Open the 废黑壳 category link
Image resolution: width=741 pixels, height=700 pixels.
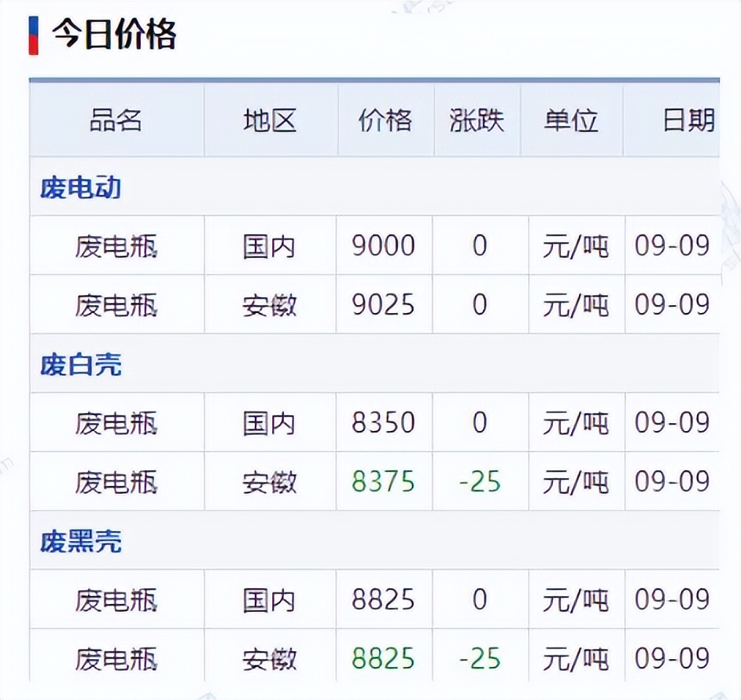pyautogui.click(x=79, y=541)
